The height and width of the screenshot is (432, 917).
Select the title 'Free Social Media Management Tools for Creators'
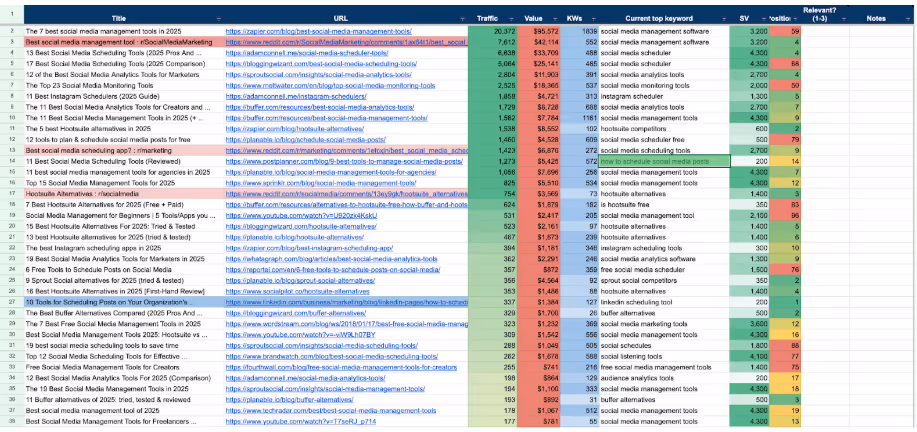(x=123, y=367)
